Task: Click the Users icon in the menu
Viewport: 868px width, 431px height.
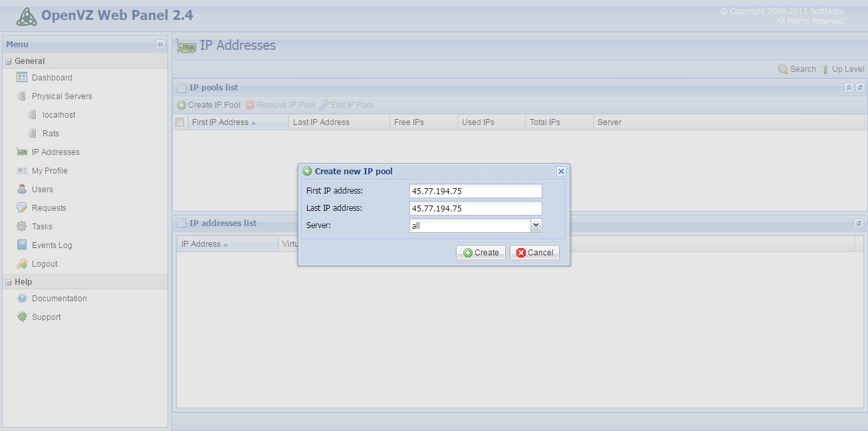Action: point(22,190)
